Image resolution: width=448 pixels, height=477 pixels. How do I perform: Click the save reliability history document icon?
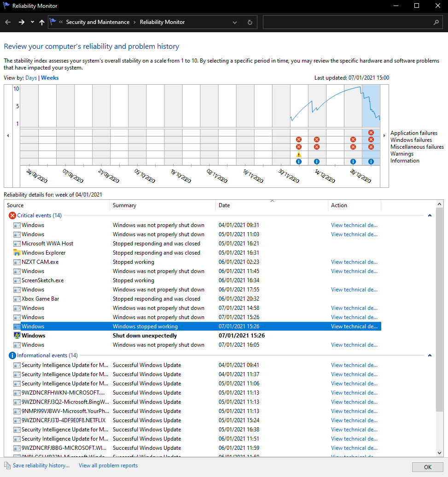(7, 465)
